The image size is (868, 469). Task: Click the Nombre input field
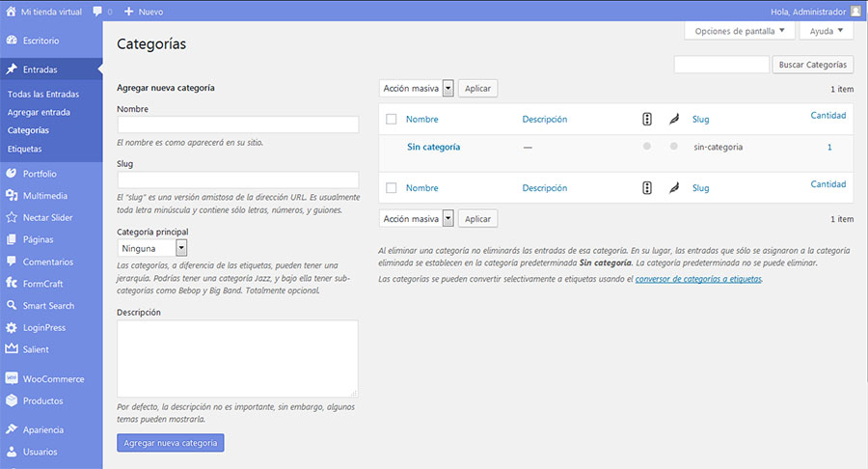click(x=238, y=124)
